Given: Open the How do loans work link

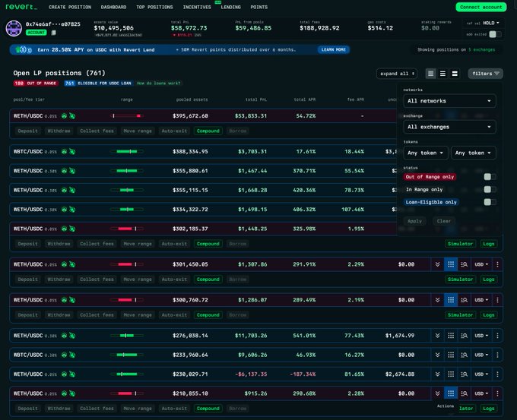Looking at the screenshot, I should (159, 84).
